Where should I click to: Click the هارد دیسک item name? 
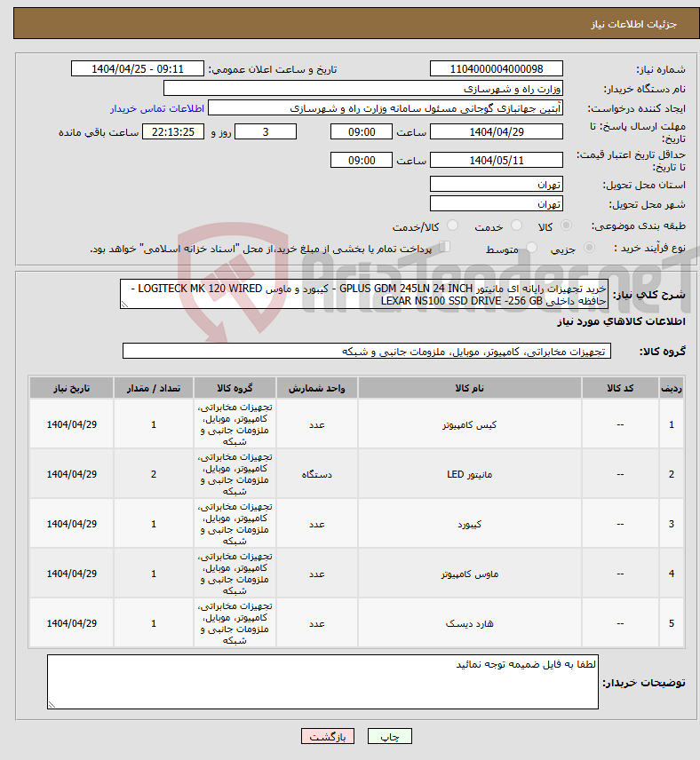[x=470, y=623]
